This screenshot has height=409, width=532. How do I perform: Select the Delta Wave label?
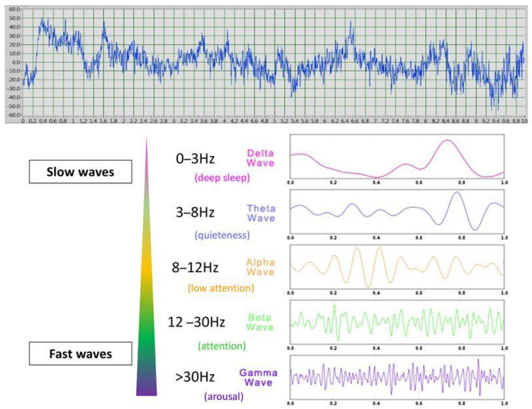[x=260, y=158]
